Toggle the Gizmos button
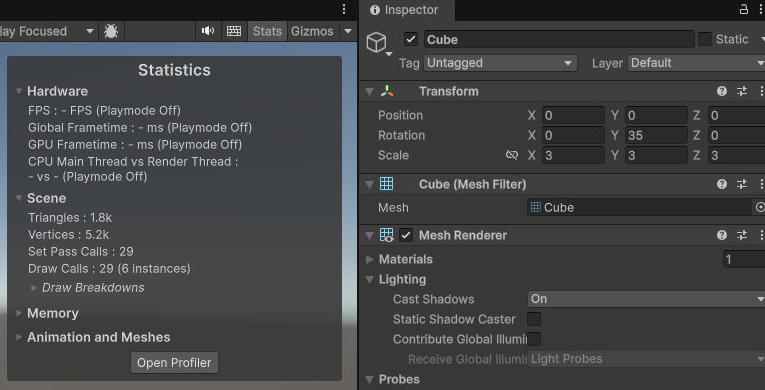Image resolution: width=765 pixels, height=390 pixels. coord(312,31)
